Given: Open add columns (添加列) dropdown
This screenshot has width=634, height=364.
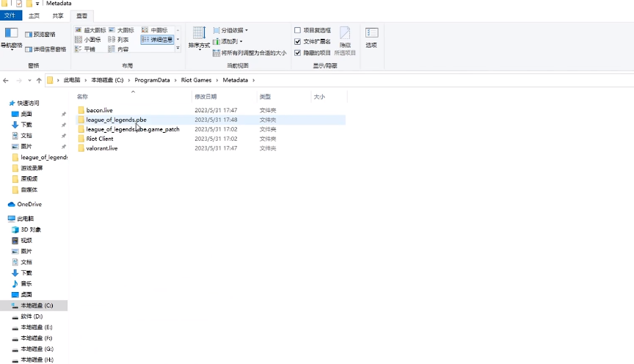Looking at the screenshot, I should click(x=227, y=41).
